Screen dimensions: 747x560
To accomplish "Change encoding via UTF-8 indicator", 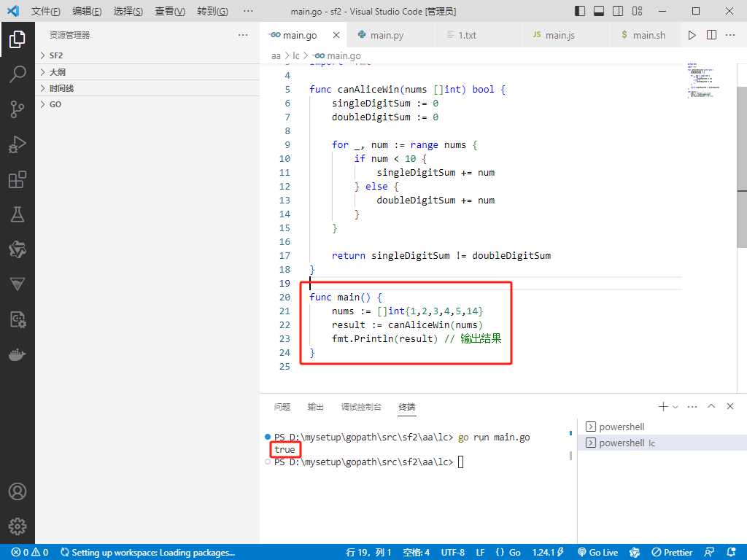I will (x=452, y=553).
